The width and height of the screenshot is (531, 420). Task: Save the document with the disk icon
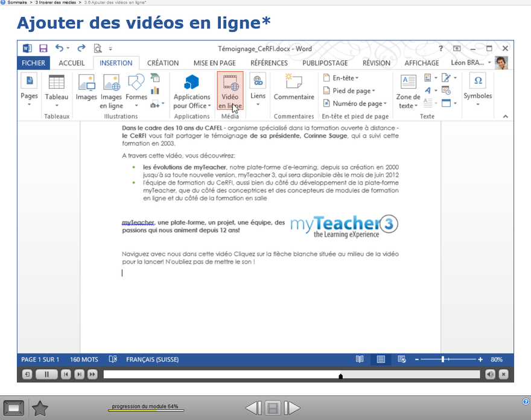43,48
